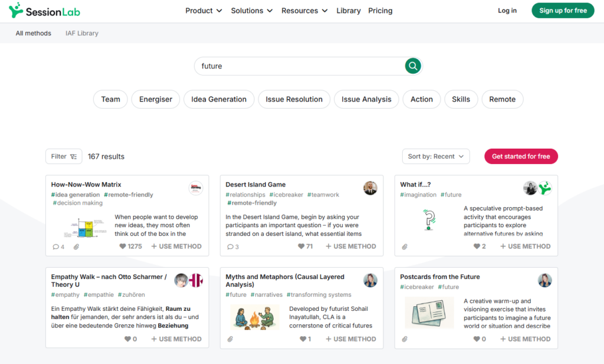The image size is (604, 364).
Task: Expand the Resources navigation dropdown
Action: coord(304,11)
